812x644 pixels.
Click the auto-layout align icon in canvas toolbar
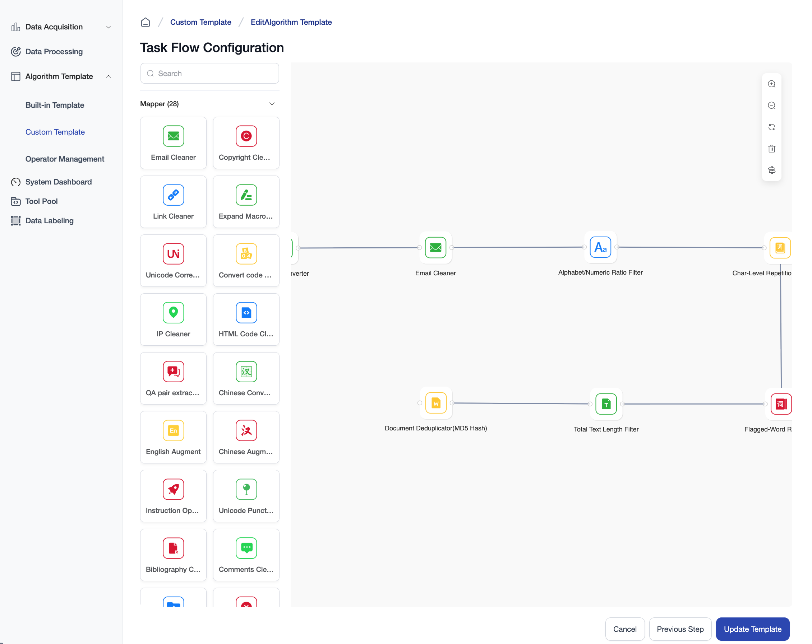click(771, 170)
